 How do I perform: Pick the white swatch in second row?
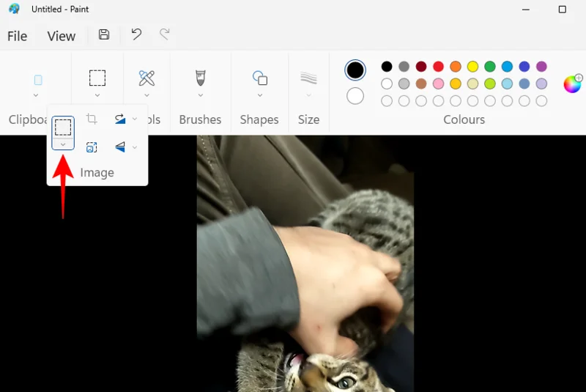(x=387, y=84)
